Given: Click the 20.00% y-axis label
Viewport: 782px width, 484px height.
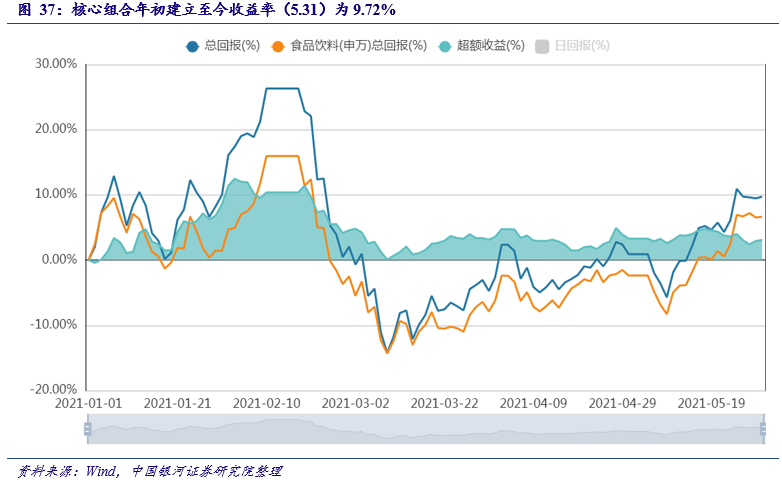Looking at the screenshot, I should pyautogui.click(x=56, y=129).
